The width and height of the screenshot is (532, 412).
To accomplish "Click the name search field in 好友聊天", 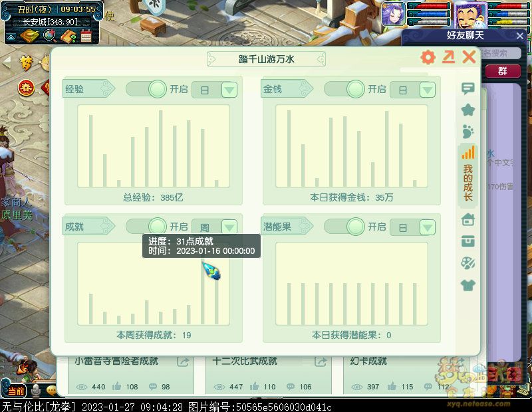I will point(500,53).
